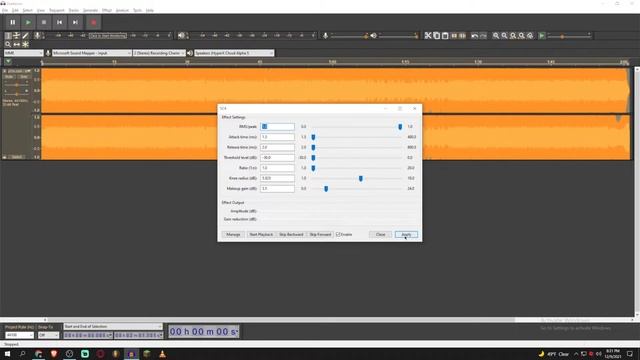The height and width of the screenshot is (360, 640).
Task: Click the playback meter speaker icon
Action: (181, 36)
